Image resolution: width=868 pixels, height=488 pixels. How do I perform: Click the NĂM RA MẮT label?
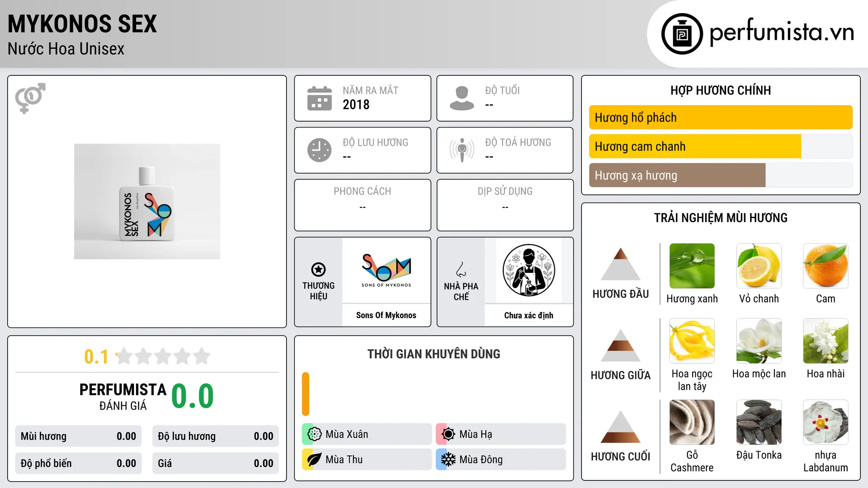pos(370,90)
